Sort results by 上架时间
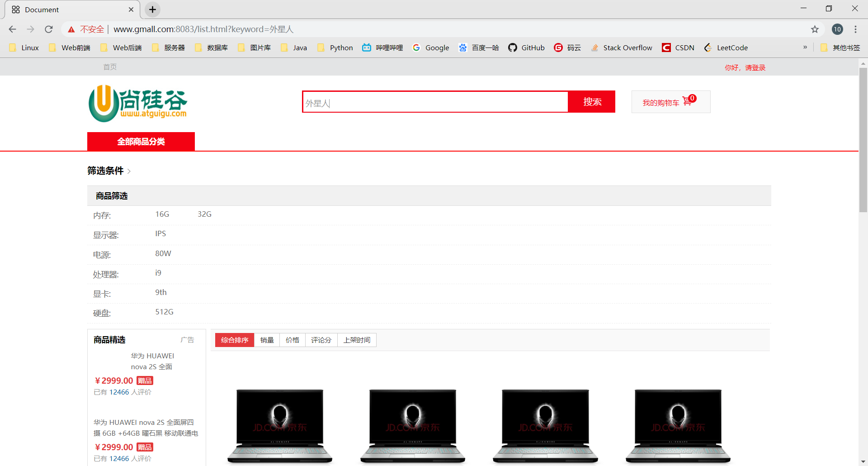 point(357,340)
